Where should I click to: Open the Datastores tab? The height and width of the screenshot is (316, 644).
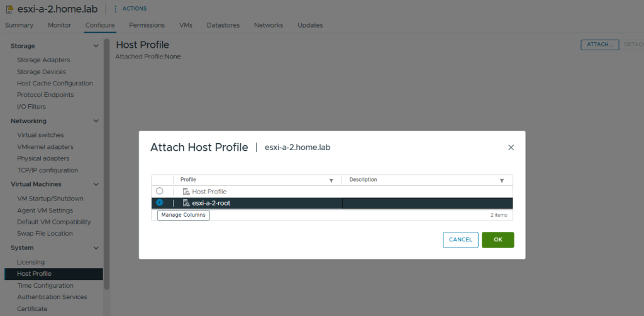(223, 25)
